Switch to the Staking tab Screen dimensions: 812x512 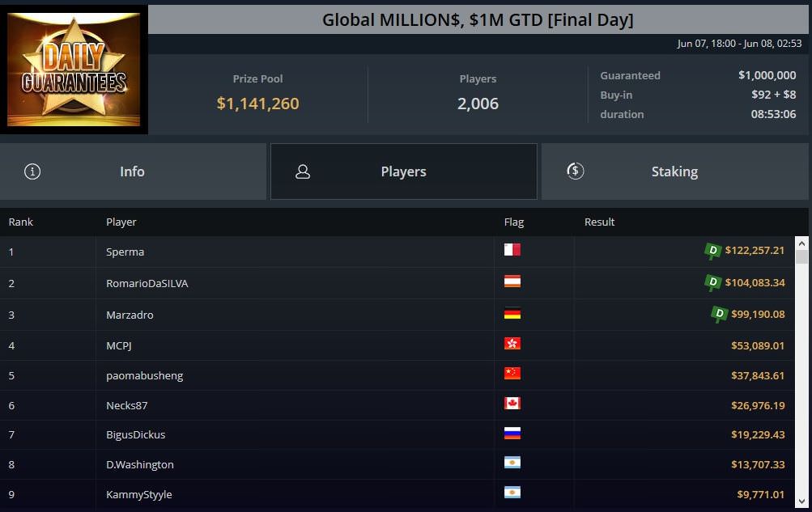coord(674,171)
